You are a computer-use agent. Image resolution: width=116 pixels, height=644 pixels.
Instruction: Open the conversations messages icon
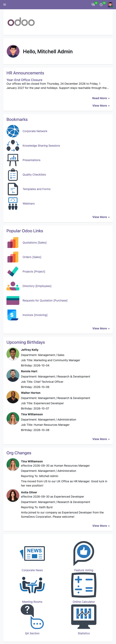coord(93,4)
